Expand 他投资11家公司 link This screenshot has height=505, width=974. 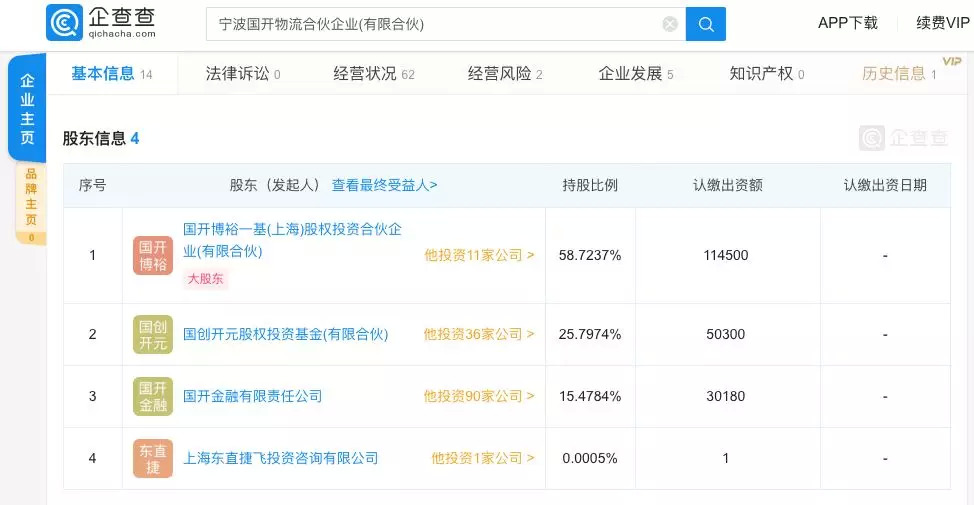pos(479,255)
